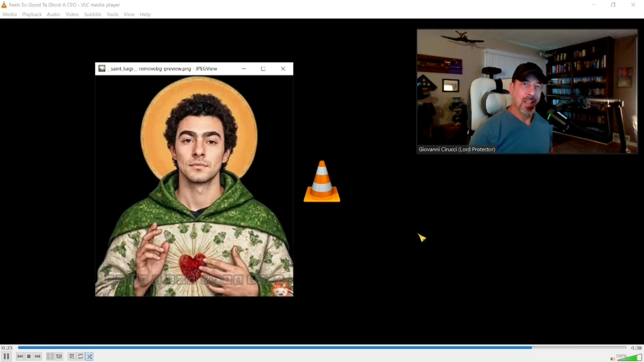Mute audio via the speaker icon

coord(612,358)
